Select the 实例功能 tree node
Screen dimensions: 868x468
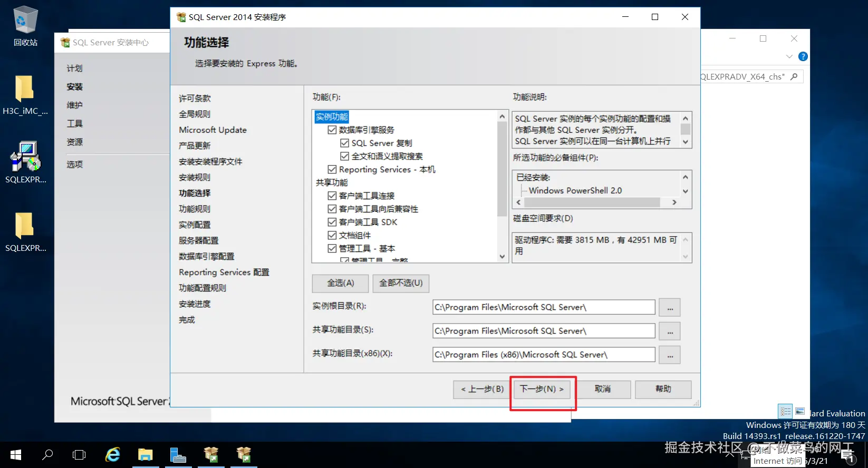click(x=332, y=116)
